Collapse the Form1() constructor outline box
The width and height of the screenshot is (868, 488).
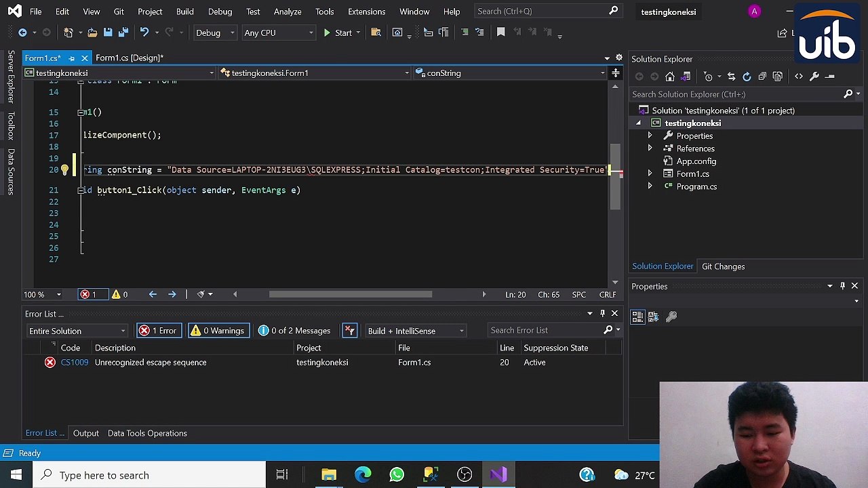80,113
